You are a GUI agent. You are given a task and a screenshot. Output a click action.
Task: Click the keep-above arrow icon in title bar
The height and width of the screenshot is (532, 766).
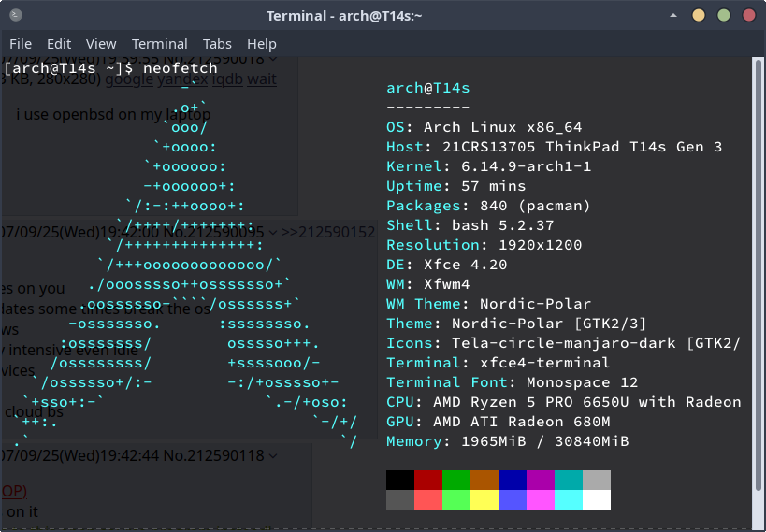(673, 15)
